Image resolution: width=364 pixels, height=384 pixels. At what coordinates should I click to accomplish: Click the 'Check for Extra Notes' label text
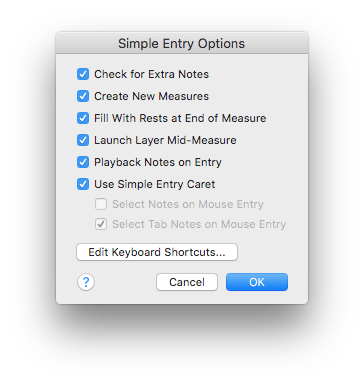coord(151,74)
